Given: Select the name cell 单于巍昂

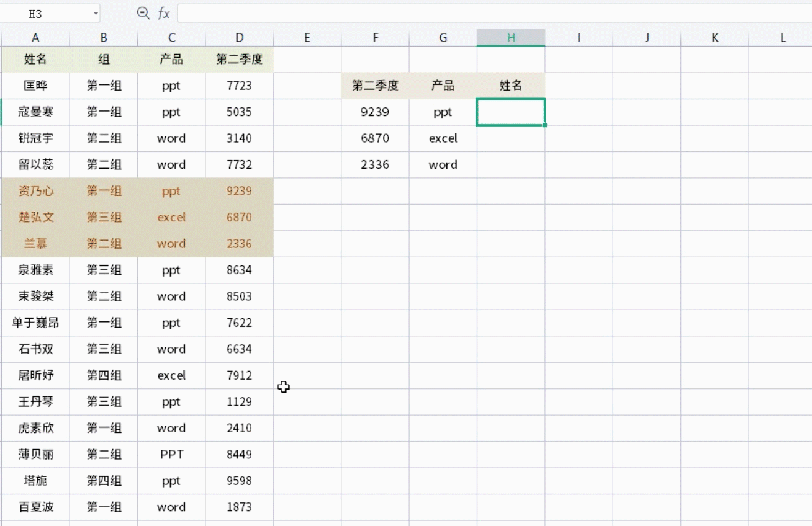Looking at the screenshot, I should (x=35, y=323).
